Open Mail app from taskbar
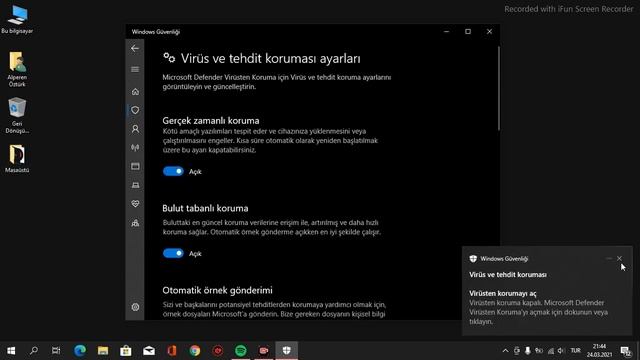 [x=149, y=351]
